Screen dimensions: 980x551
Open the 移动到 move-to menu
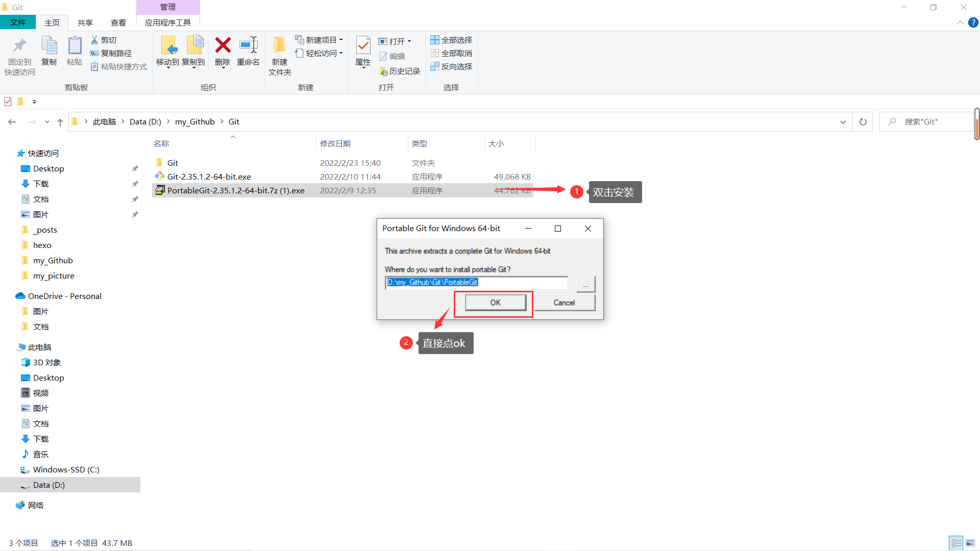click(168, 52)
